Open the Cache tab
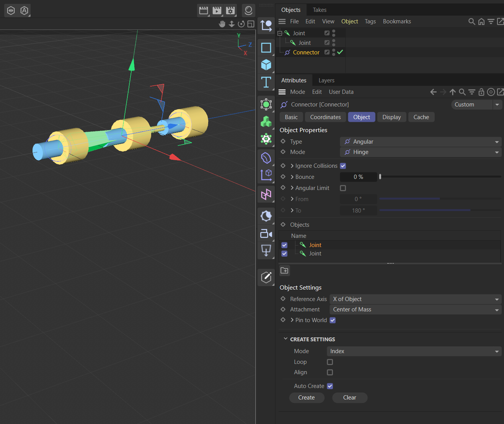Image resolution: width=504 pixels, height=424 pixels. [x=421, y=117]
